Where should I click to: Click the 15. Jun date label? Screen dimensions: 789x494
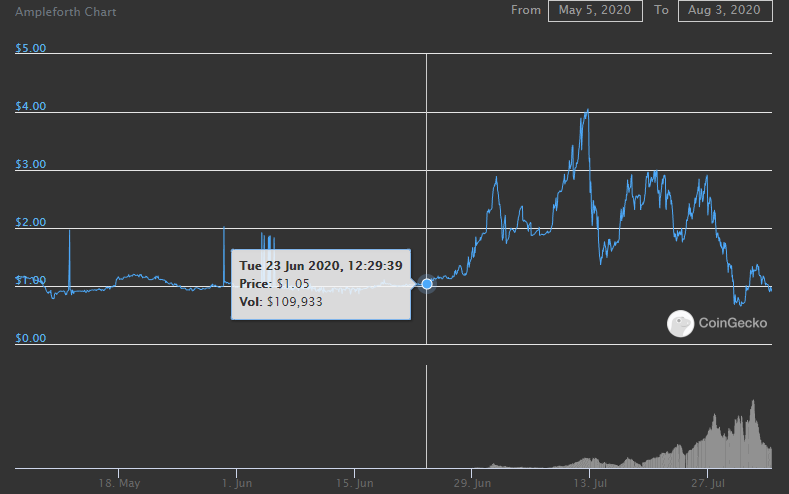click(355, 483)
